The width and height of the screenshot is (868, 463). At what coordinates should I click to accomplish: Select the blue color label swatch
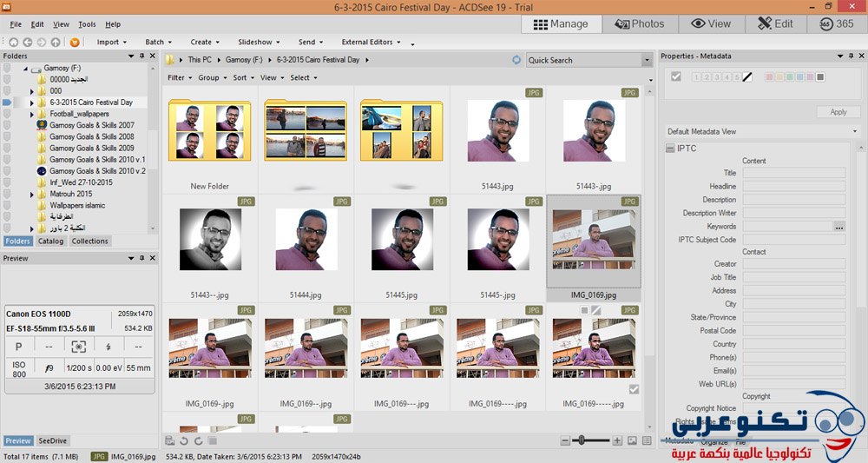800,77
